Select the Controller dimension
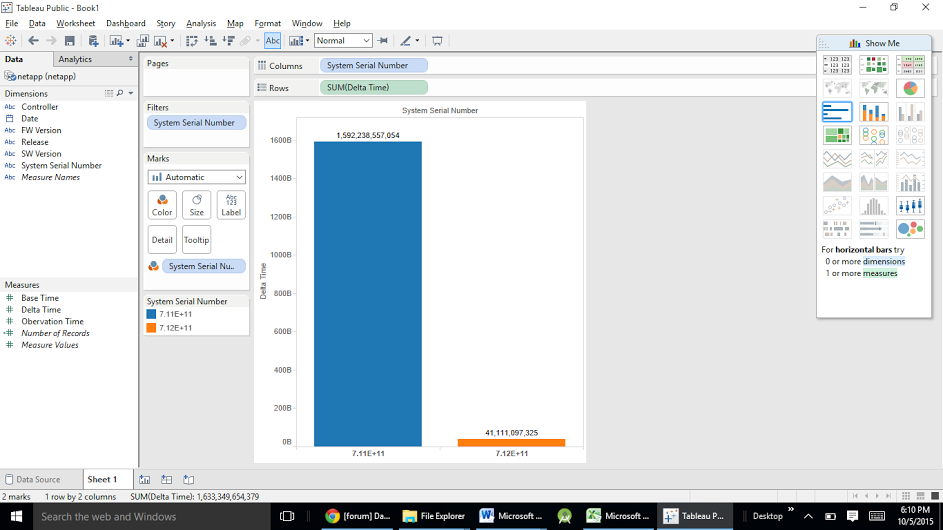Viewport: 943px width, 530px height. (40, 107)
